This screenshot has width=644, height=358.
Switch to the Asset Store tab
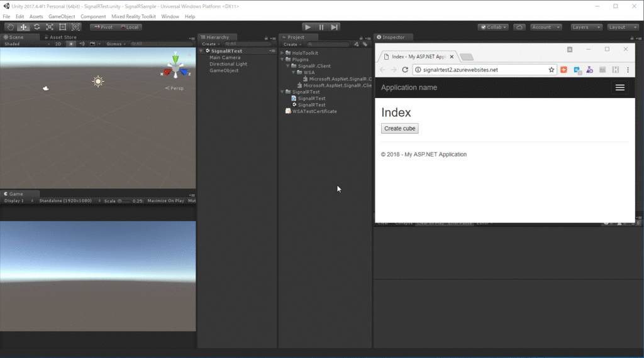coord(60,37)
